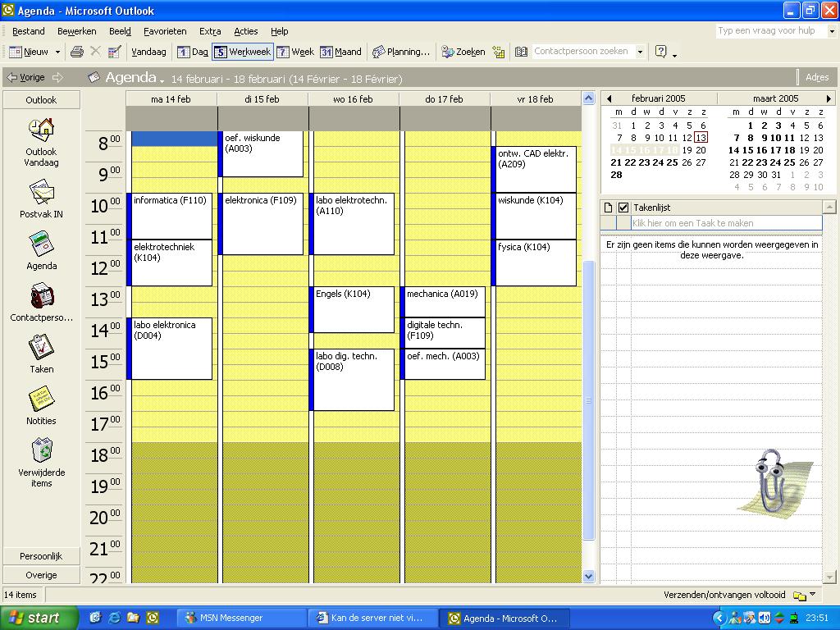Screen dimensions: 840x630
Task: Open the Persoonlijk shortcuts group
Action: click(41, 556)
